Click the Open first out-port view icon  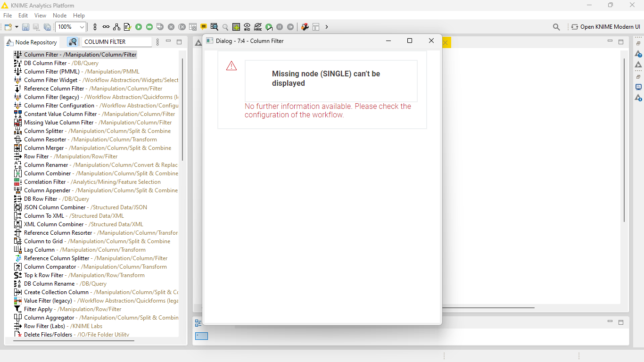pos(215,27)
